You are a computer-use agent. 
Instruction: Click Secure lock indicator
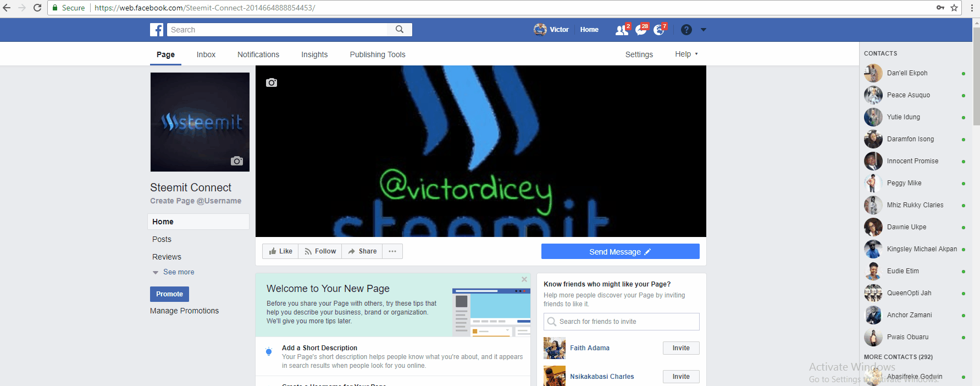click(68, 8)
